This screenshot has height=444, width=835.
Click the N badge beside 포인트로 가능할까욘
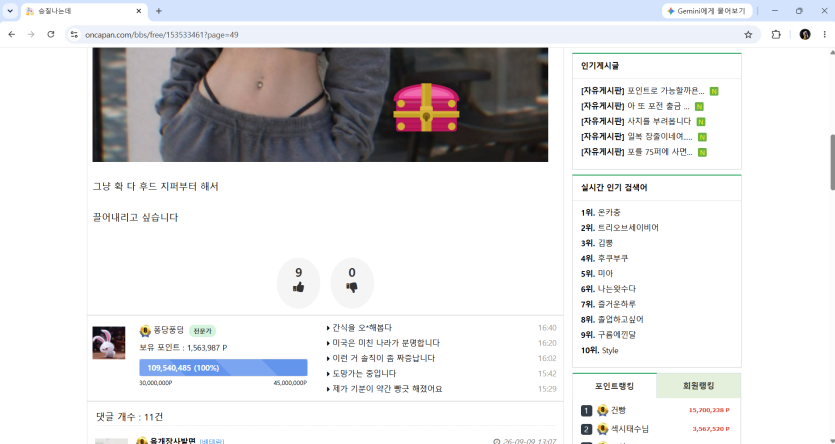[714, 92]
